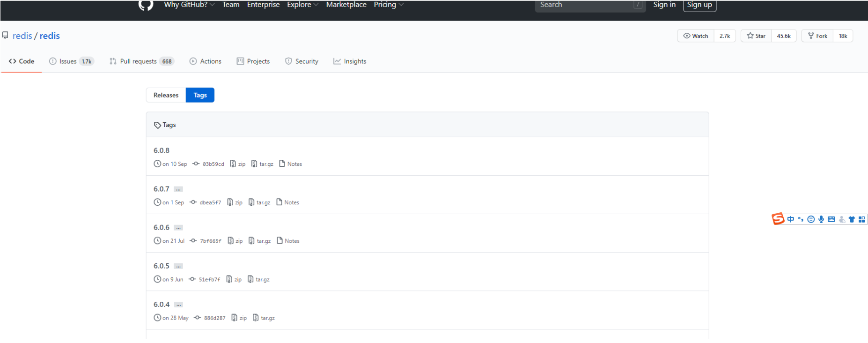Open Notes for tag 6.0.6

point(288,241)
